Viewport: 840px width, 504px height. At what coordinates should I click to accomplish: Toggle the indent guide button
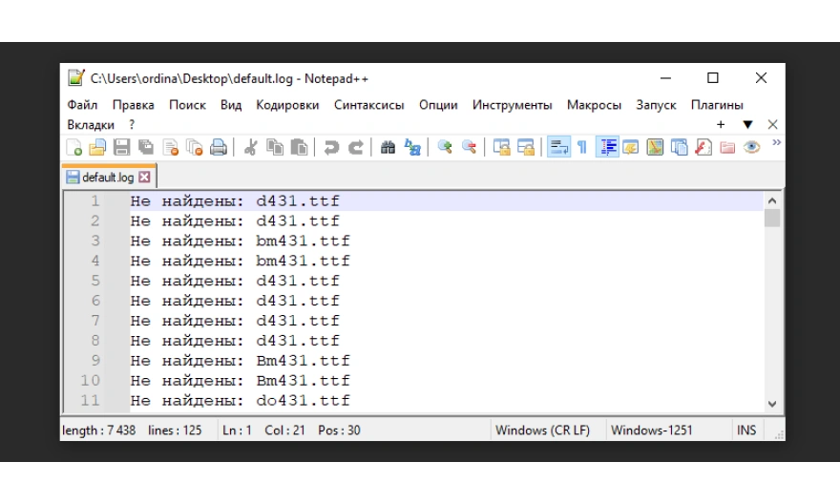[607, 147]
